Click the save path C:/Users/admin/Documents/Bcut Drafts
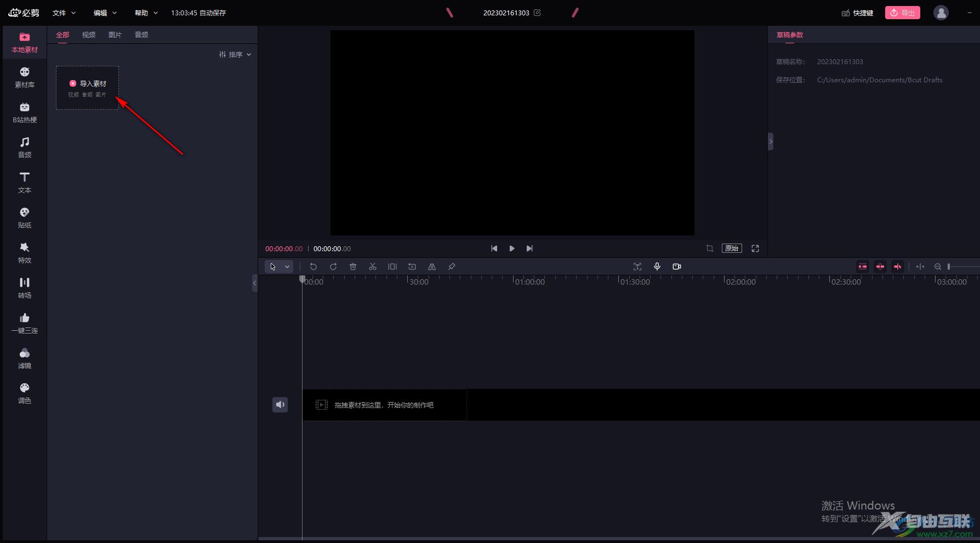The height and width of the screenshot is (543, 980). [880, 80]
